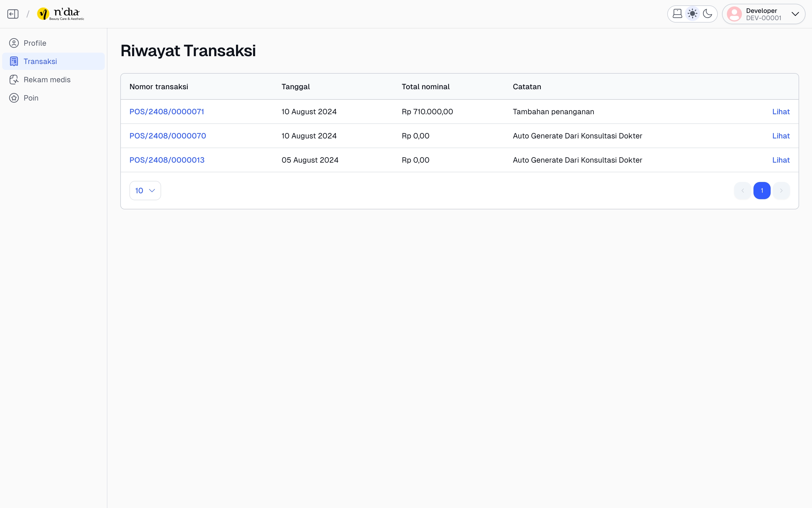
Task: Click the 10 August 2024 date in POS/2408/0000071 row
Action: pos(309,112)
